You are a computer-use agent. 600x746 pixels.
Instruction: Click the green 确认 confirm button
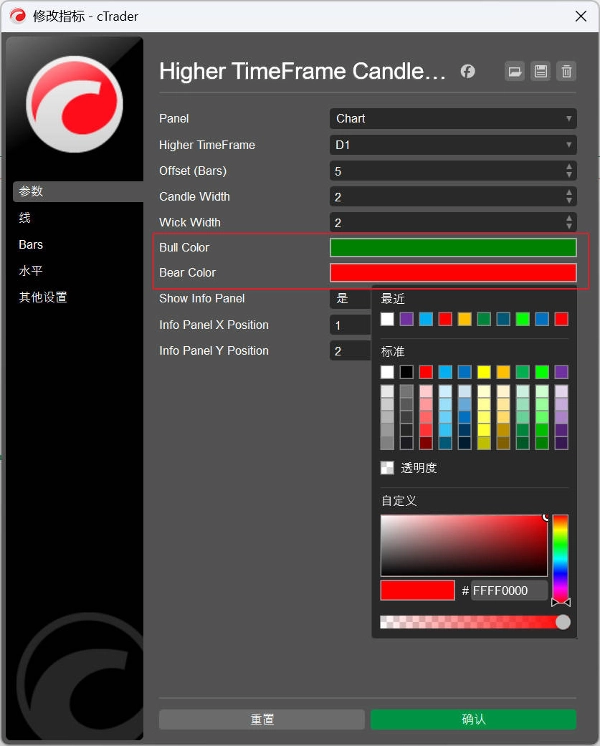click(x=473, y=719)
